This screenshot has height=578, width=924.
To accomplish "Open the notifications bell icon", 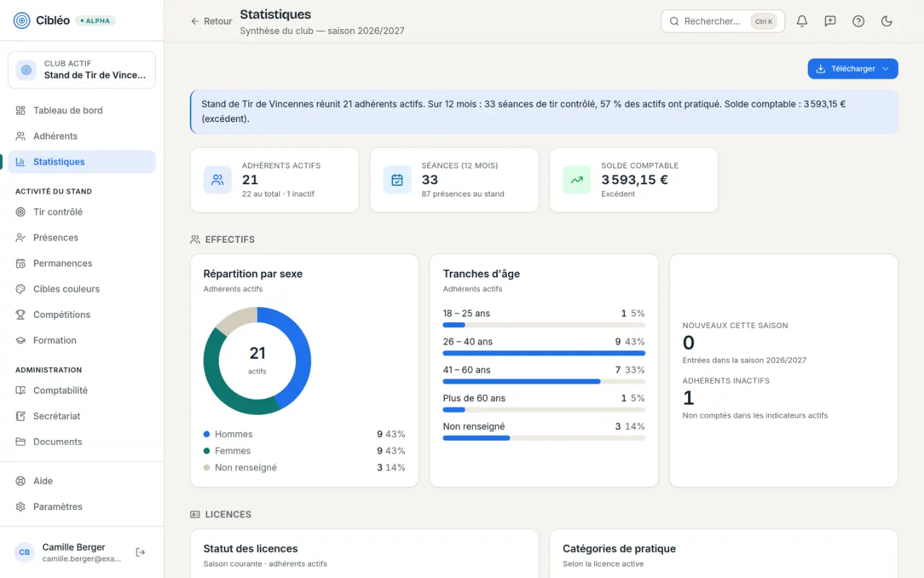I will [802, 21].
